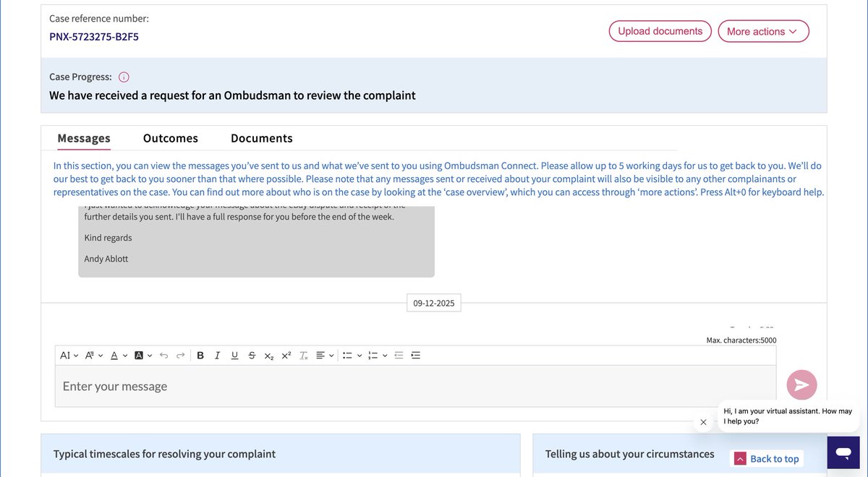
Task: Click the Back to top button
Action: point(767,458)
